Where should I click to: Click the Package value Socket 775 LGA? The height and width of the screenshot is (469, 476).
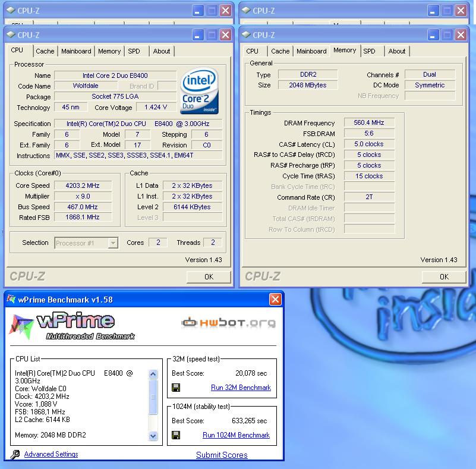click(x=115, y=96)
